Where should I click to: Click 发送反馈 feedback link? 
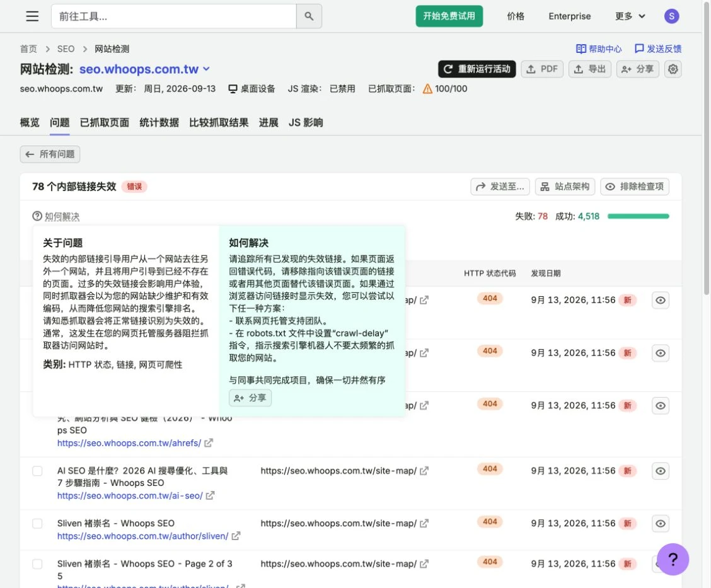click(658, 49)
